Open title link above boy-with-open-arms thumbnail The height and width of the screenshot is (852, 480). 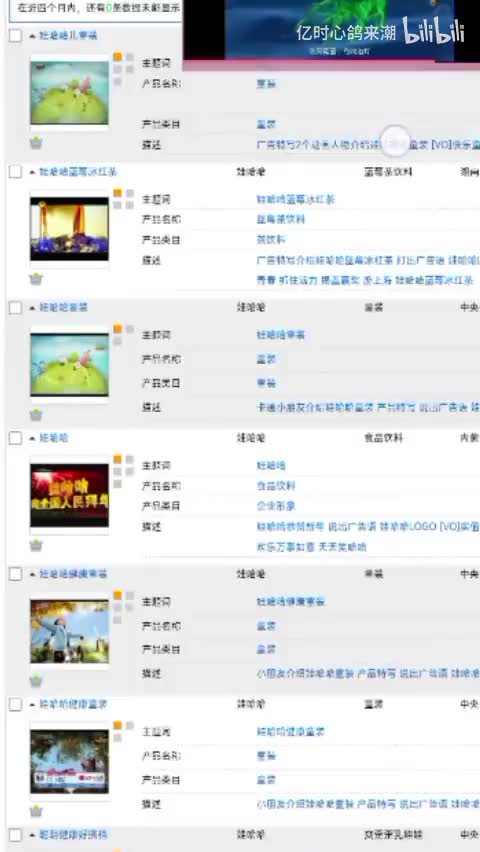pos(73,574)
